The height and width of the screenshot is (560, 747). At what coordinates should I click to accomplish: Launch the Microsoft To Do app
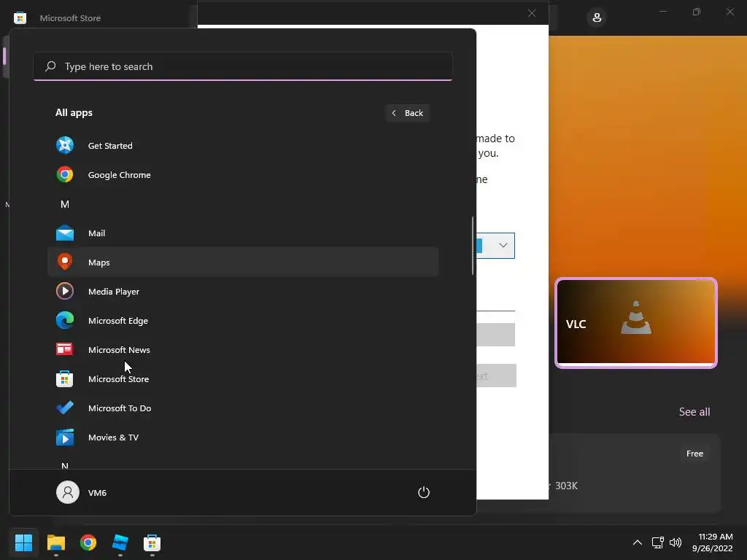[x=243, y=408]
